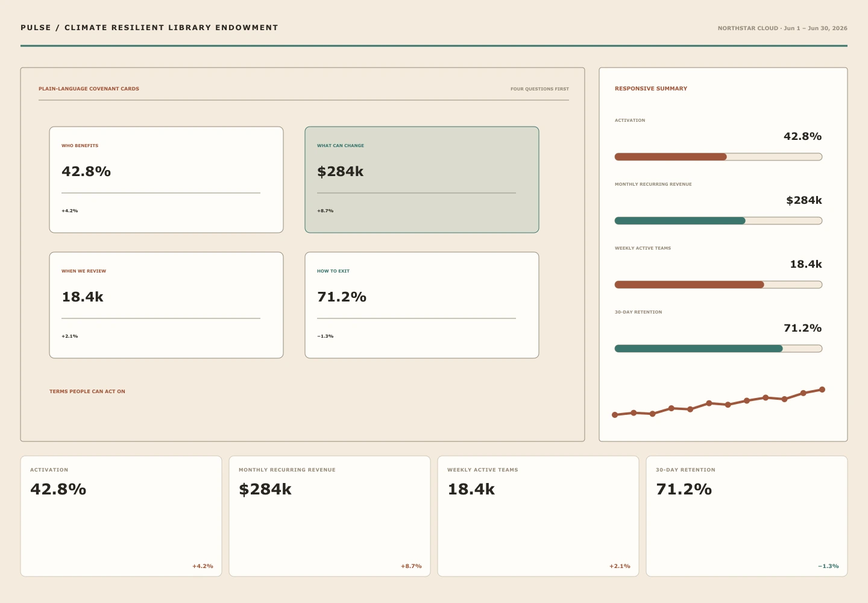The height and width of the screenshot is (603, 868).
Task: Click the 30-Day Retention progress bar
Action: click(719, 349)
